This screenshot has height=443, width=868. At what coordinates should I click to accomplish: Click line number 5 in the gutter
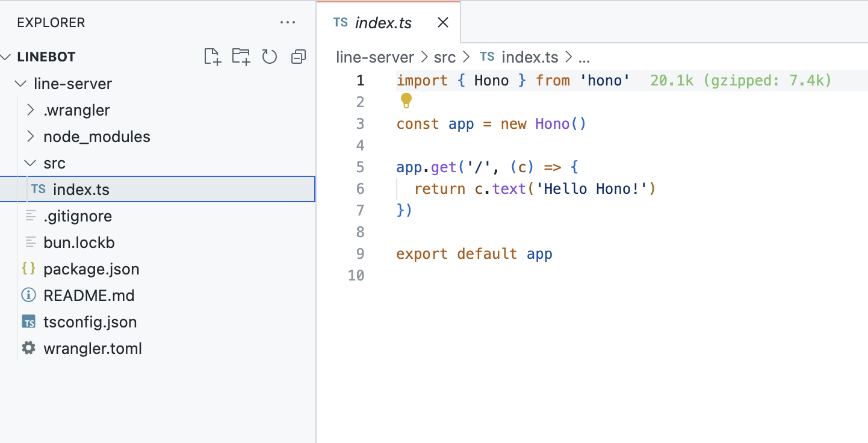tap(360, 167)
